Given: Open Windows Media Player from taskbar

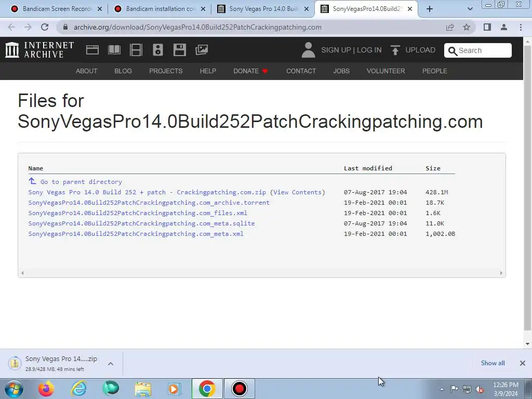Looking at the screenshot, I should 175,389.
